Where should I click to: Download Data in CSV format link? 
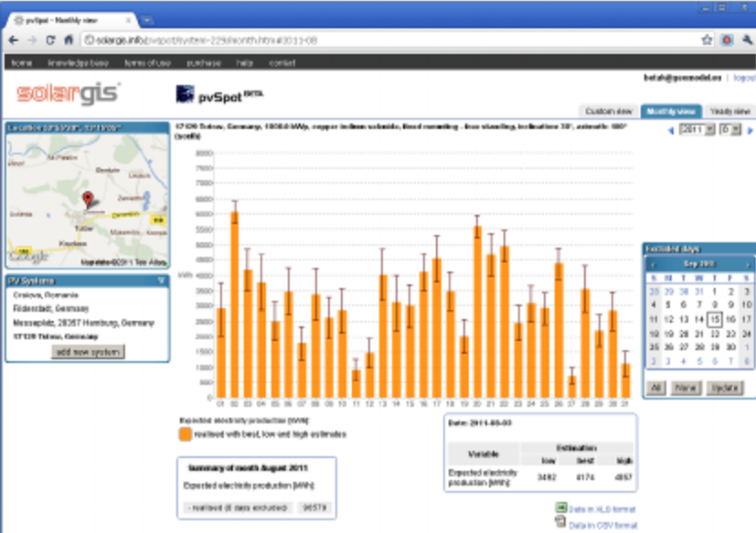pos(603,525)
